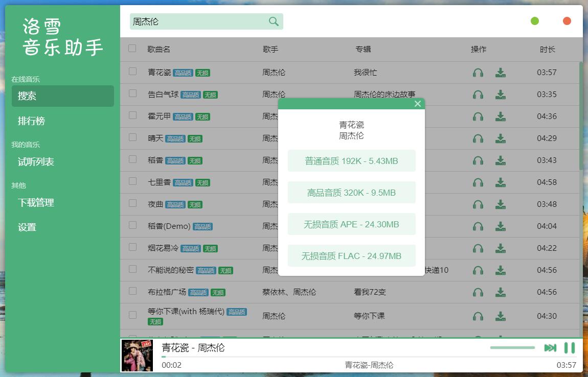Click album name 周杰伦的床边故事
Image resolution: width=588 pixels, height=377 pixels.
[x=385, y=94]
